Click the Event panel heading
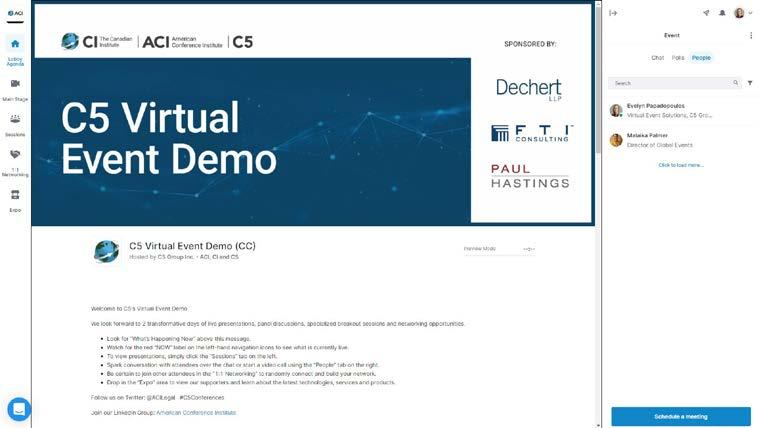The image size is (759, 428). click(x=671, y=35)
